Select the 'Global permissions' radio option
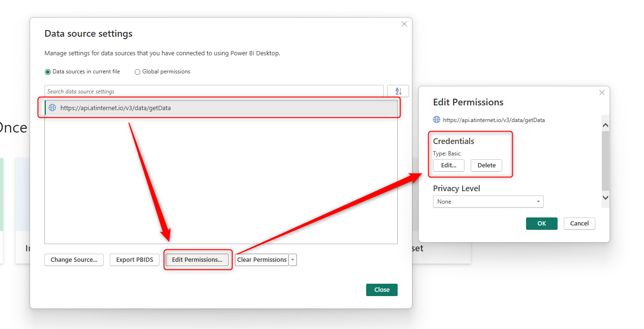The height and width of the screenshot is (329, 644). [x=137, y=72]
